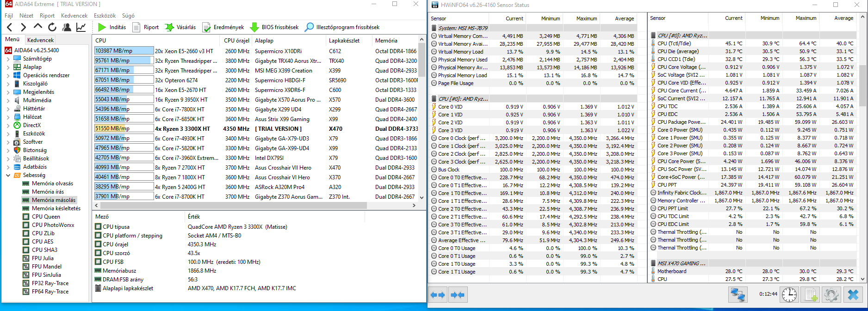Shrink HWiNFO layout with inward arrows
Image resolution: width=868 pixels, height=311 pixels.
(458, 295)
